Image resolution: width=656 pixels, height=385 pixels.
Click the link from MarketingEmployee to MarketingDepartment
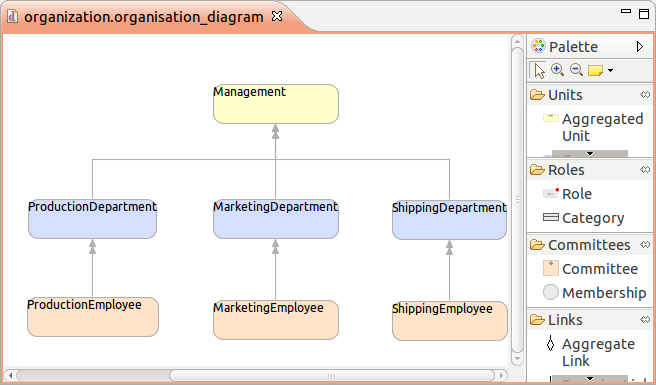[x=275, y=270]
